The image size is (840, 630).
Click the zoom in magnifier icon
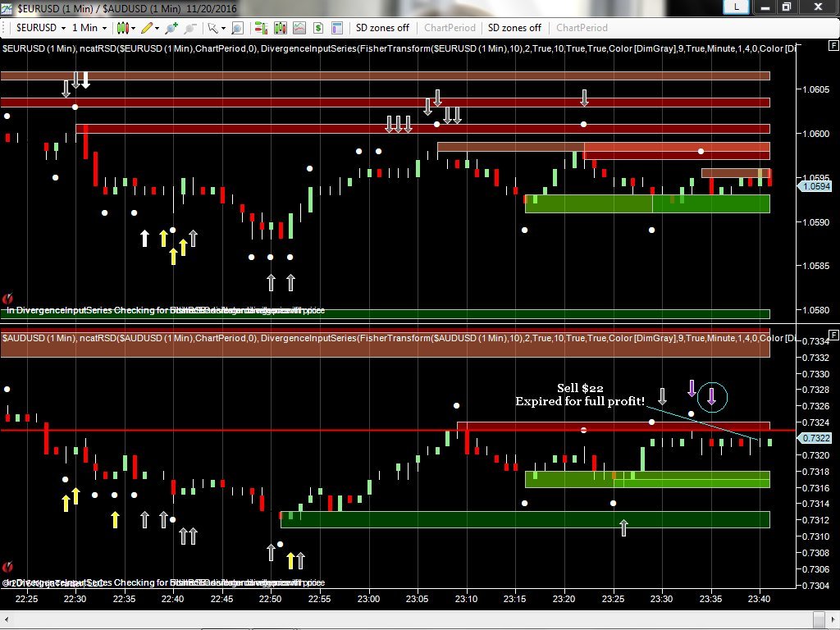point(171,28)
